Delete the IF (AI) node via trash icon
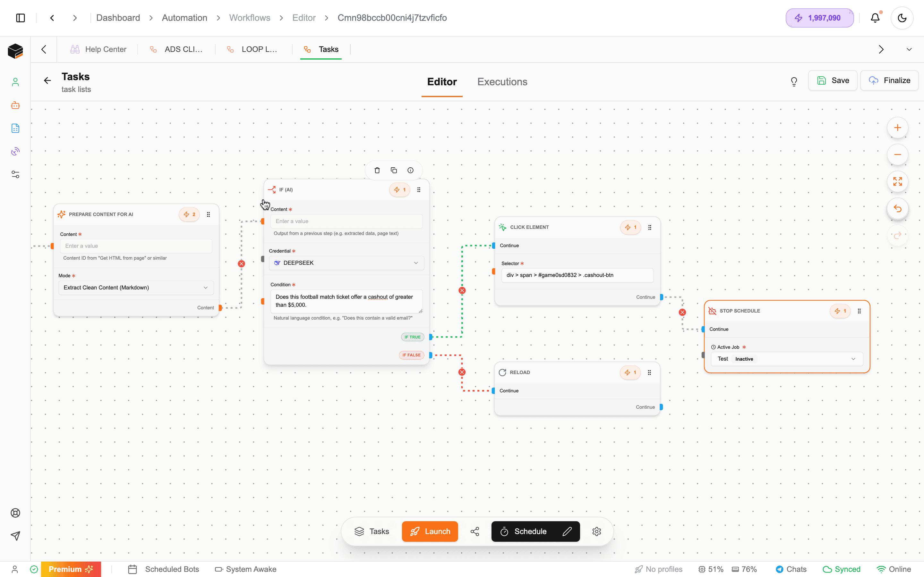924x577 pixels. 377,170
